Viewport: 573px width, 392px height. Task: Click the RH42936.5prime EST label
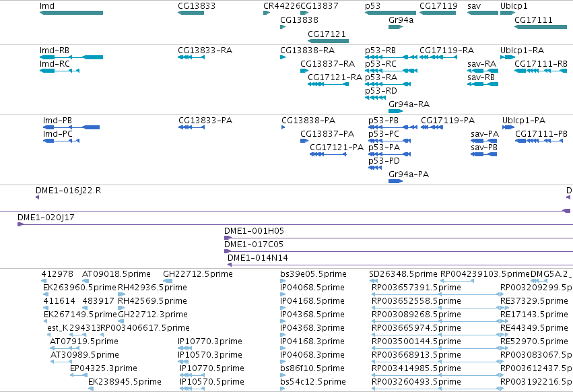pyautogui.click(x=152, y=288)
